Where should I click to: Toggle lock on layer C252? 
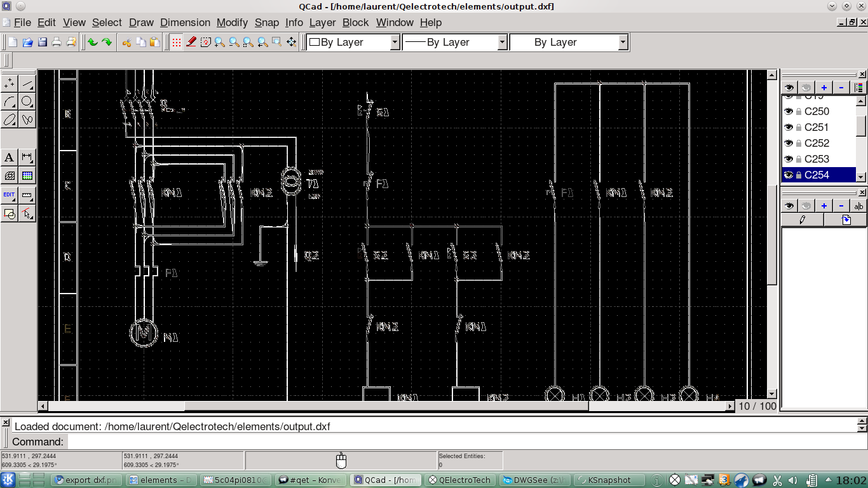(x=799, y=143)
